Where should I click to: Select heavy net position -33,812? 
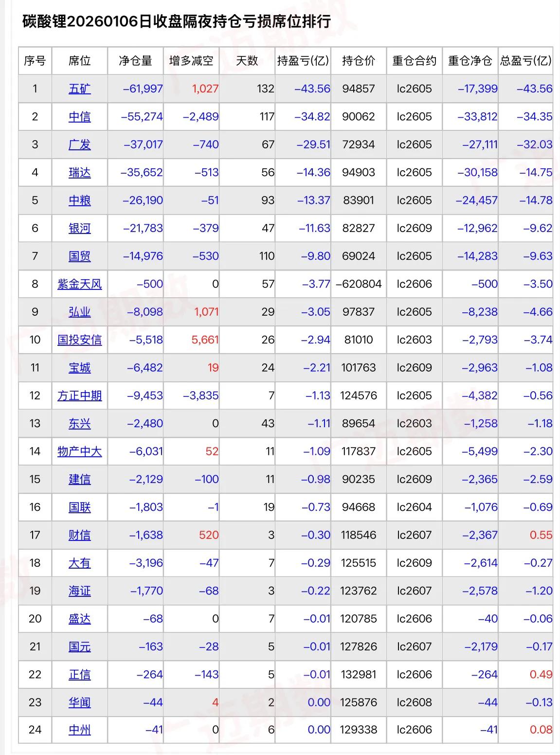478,117
